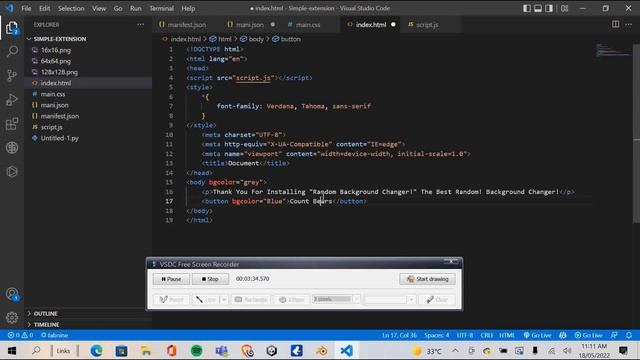This screenshot has height=360, width=640.
Task: Switch to the script.js tab
Action: pyautogui.click(x=427, y=24)
